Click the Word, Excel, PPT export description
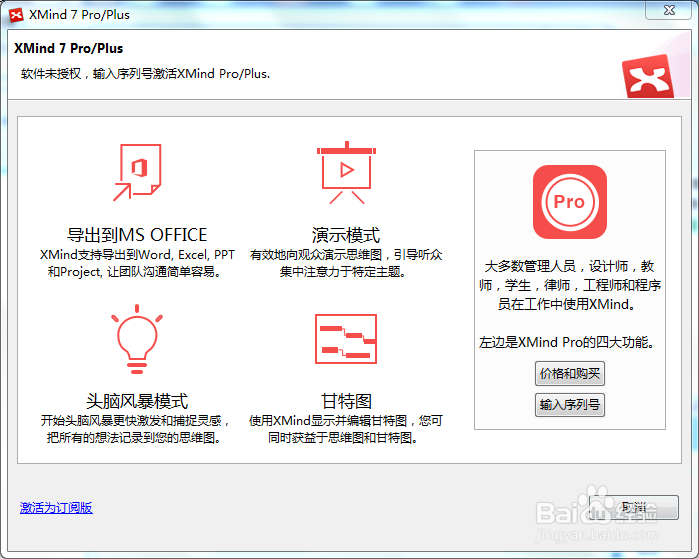Image resolution: width=699 pixels, height=559 pixels. click(137, 263)
